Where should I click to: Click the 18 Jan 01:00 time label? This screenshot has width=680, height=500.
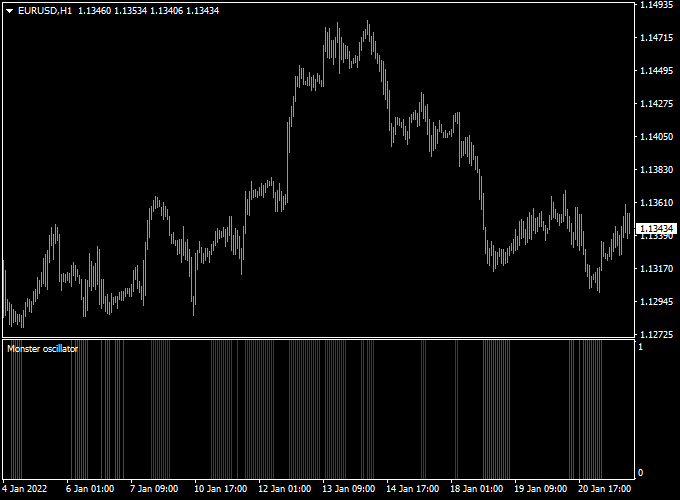click(x=477, y=489)
